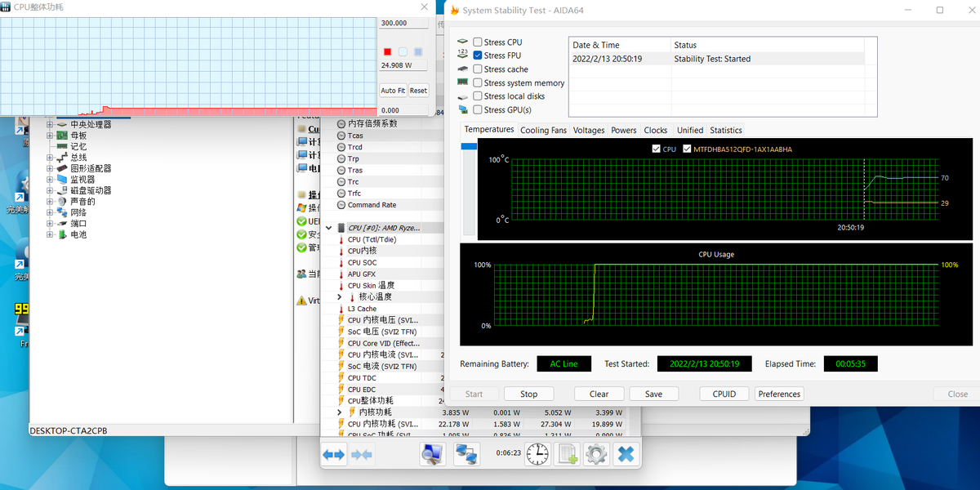Enable the Stress CPU checkbox
The width and height of the screenshot is (980, 490).
[478, 42]
